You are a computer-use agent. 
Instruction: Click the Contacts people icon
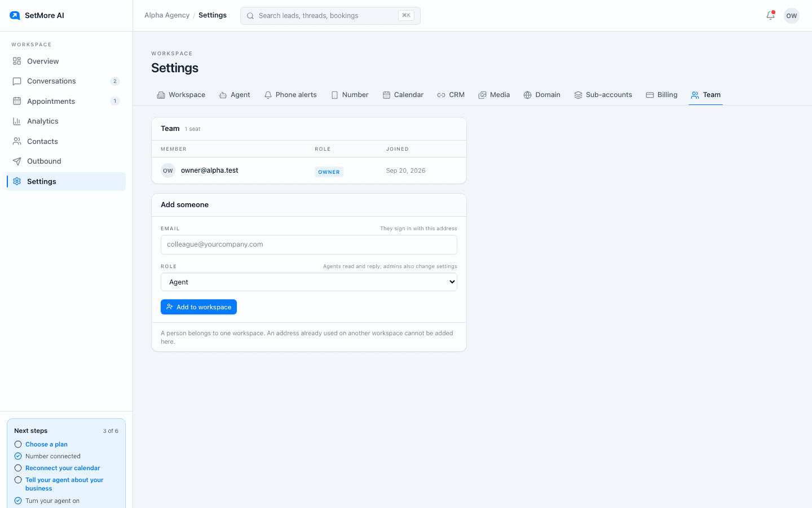[17, 141]
